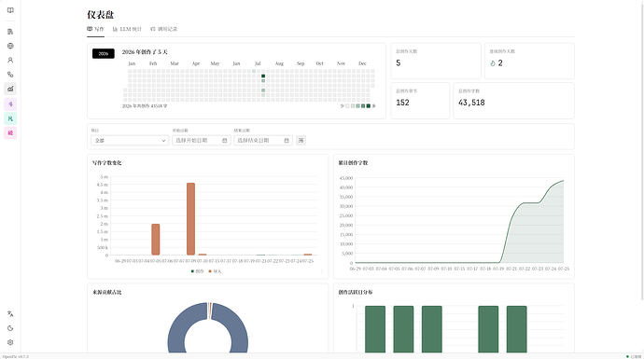
Task: Select the person icon in sidebar
Action: pos(10,61)
